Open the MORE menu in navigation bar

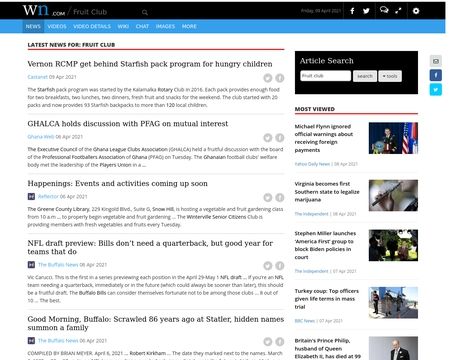click(x=189, y=26)
